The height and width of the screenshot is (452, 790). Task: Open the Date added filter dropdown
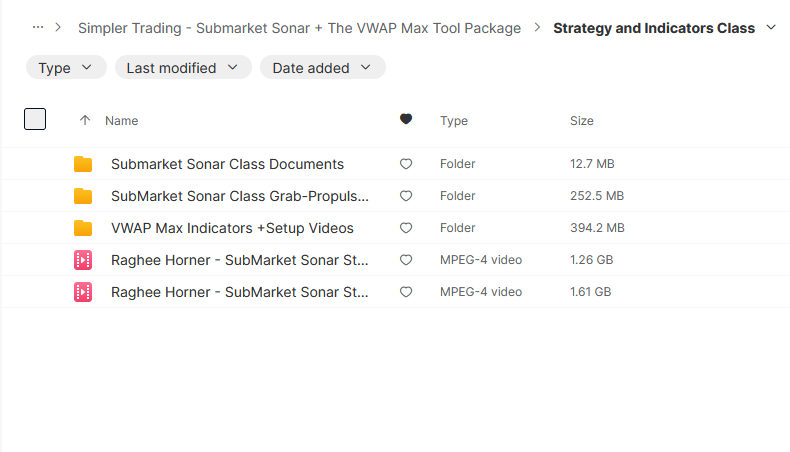pyautogui.click(x=322, y=68)
